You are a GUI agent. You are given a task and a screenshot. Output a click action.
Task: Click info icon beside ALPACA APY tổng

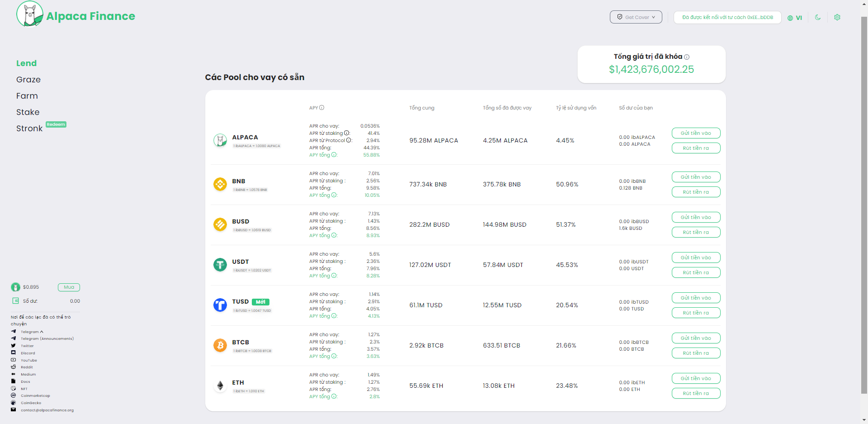pyautogui.click(x=334, y=155)
